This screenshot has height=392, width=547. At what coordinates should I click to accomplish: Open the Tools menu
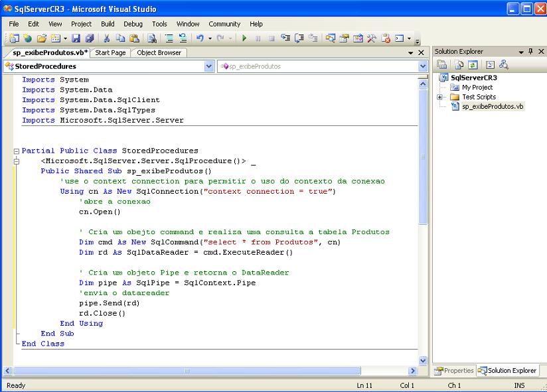tap(159, 24)
